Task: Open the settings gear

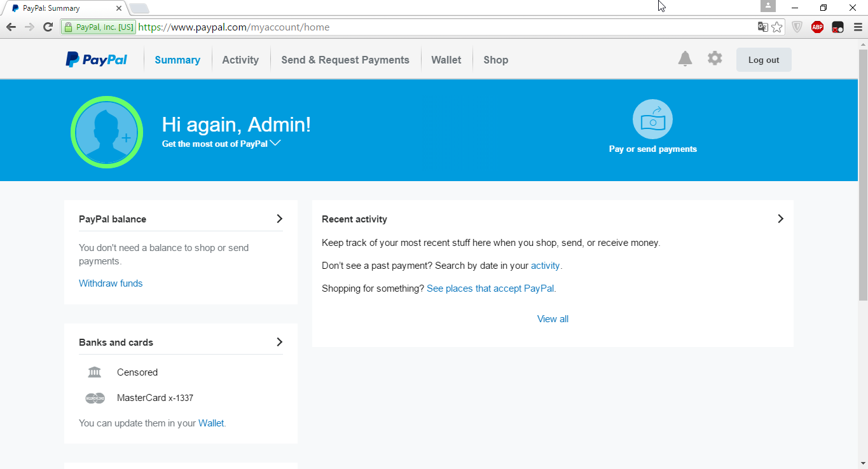Action: (715, 58)
